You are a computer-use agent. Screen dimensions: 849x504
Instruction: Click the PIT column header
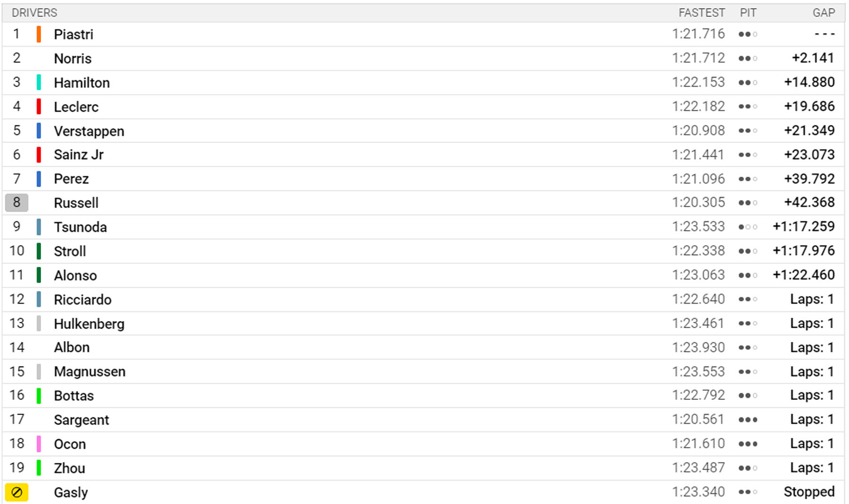coord(748,13)
